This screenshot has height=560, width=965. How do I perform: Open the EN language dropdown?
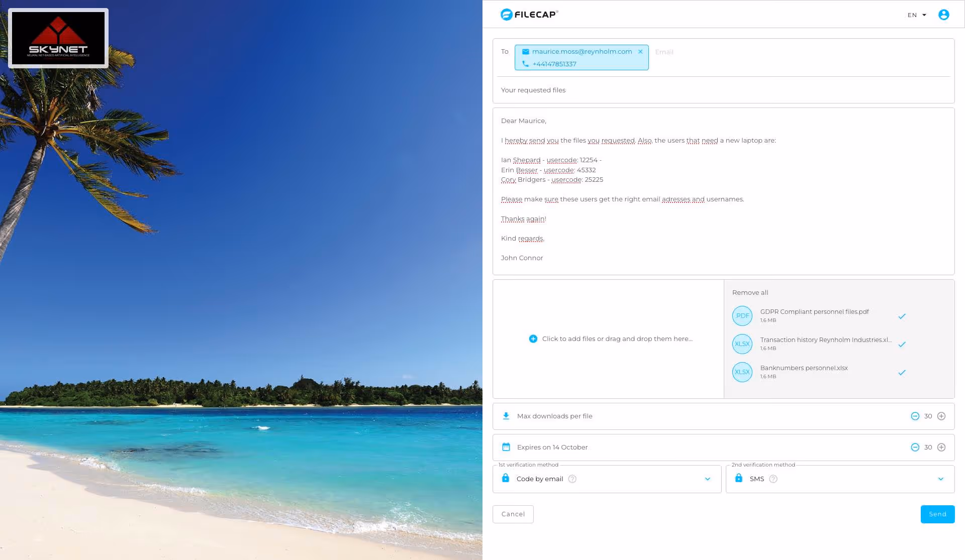pyautogui.click(x=917, y=15)
